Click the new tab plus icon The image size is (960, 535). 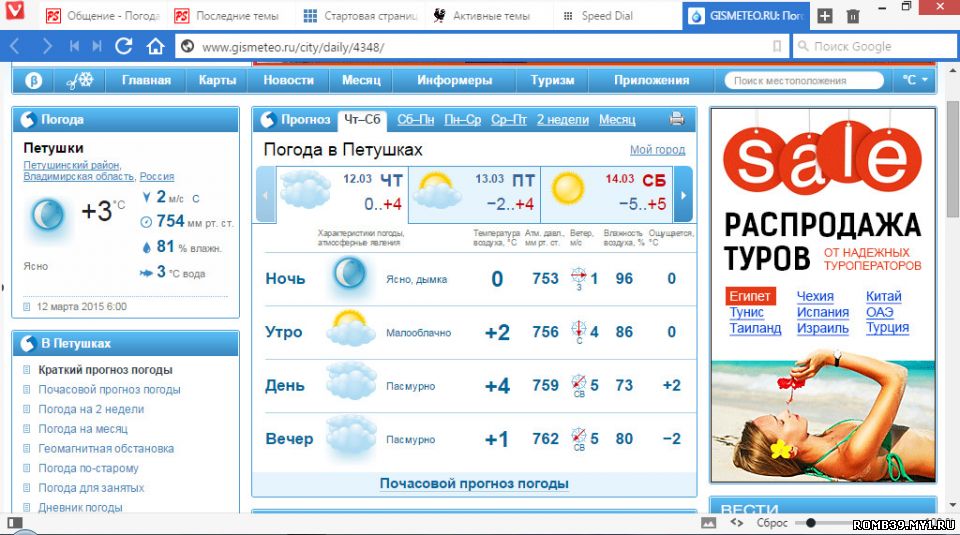824,16
